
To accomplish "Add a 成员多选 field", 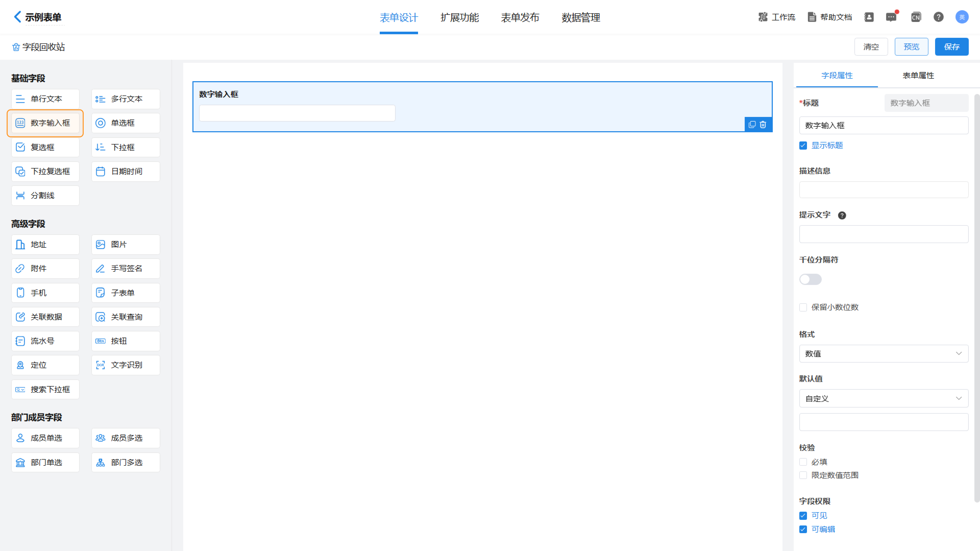I will click(126, 438).
